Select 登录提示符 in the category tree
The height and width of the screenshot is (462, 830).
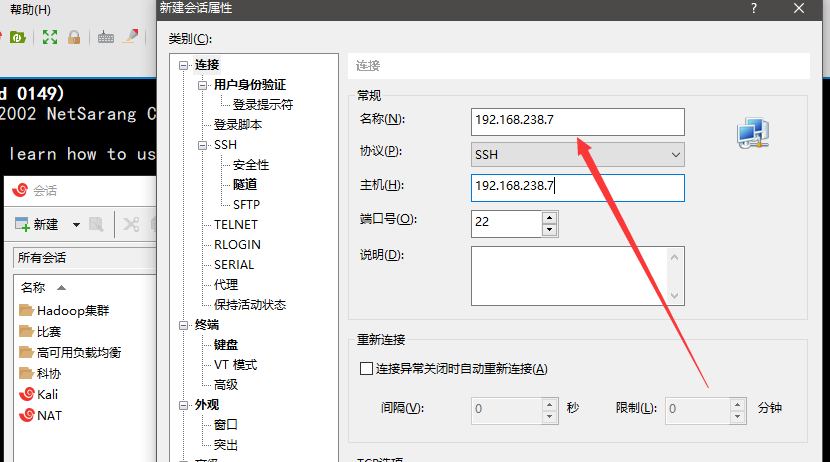click(263, 105)
